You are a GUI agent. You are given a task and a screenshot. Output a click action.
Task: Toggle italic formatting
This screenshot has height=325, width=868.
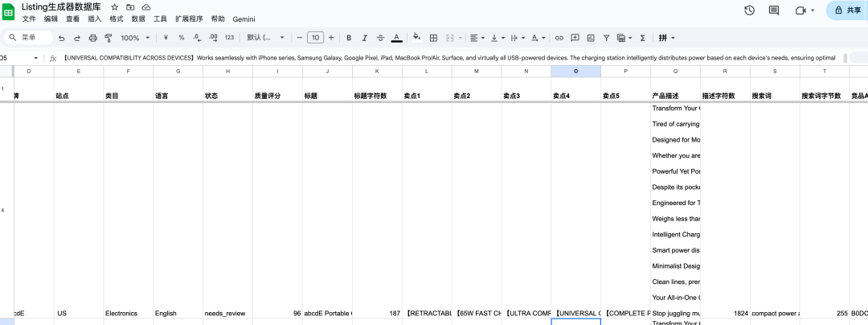click(364, 38)
